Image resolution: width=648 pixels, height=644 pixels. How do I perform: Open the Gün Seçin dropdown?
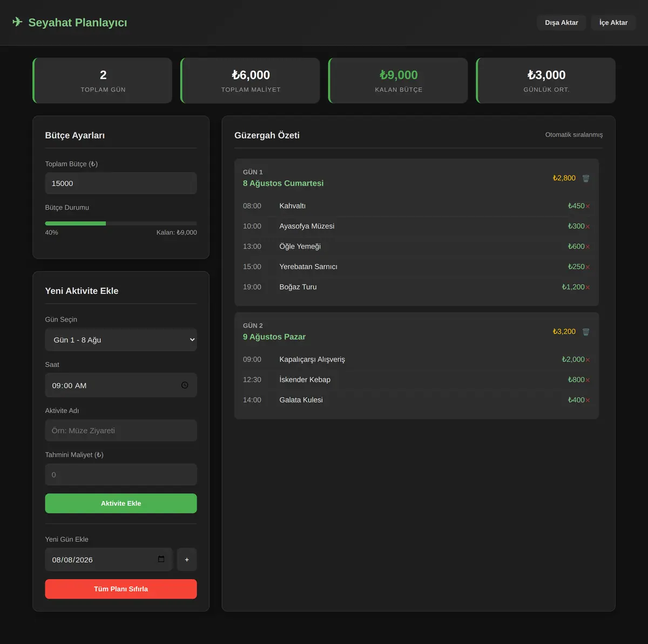point(121,340)
